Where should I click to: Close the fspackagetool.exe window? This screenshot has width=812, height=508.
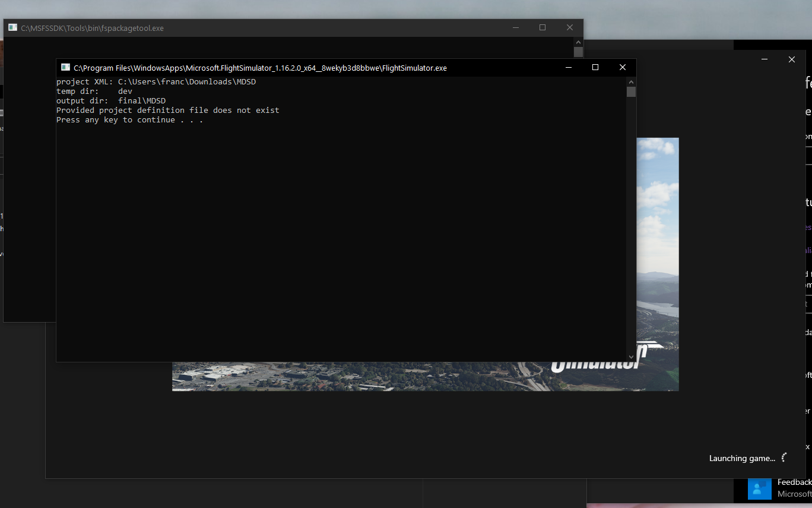tap(570, 28)
